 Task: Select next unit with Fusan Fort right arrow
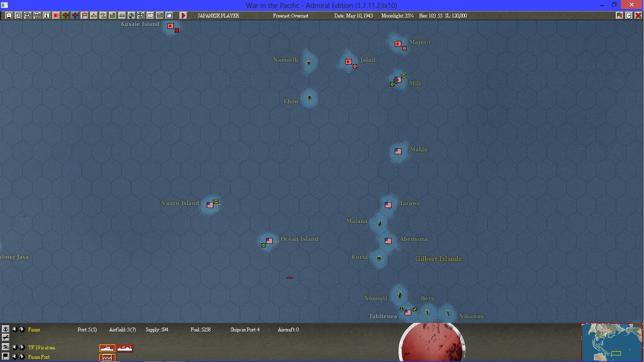click(x=22, y=357)
